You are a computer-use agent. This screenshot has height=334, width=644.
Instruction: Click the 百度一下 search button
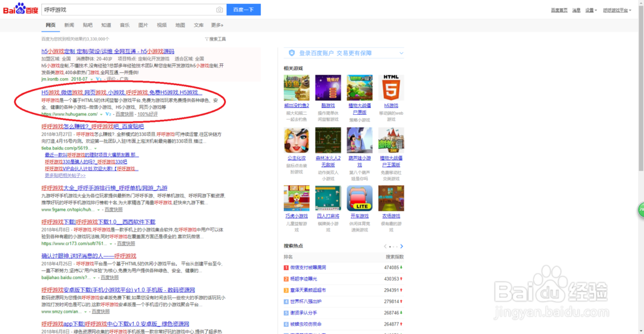click(243, 10)
